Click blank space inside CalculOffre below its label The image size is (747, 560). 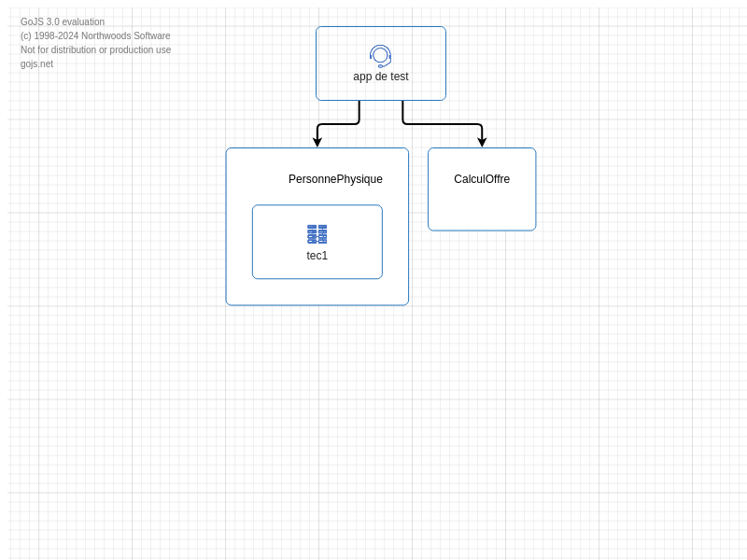(482, 209)
